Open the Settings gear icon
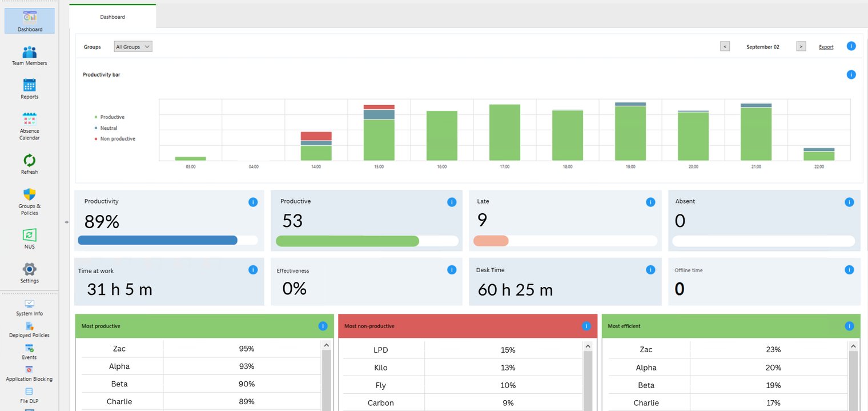The width and height of the screenshot is (868, 411). (x=29, y=269)
